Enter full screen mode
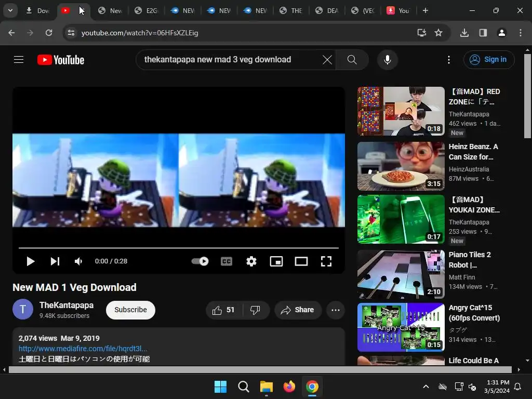 point(326,261)
